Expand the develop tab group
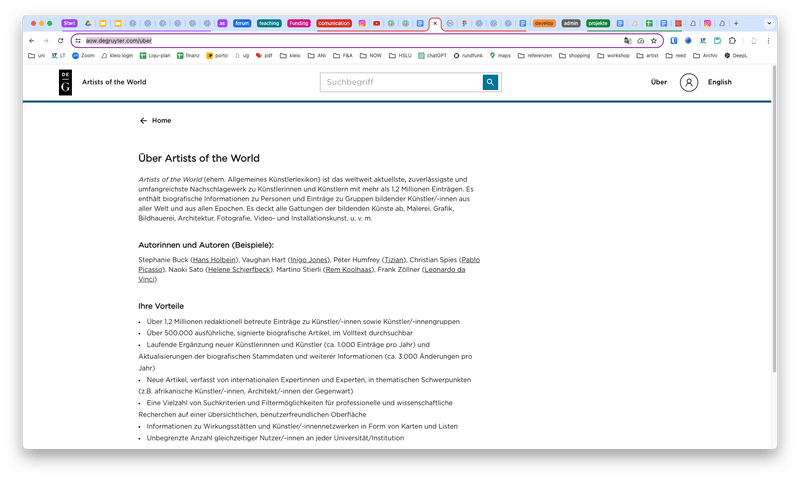The image size is (800, 479). 544,23
